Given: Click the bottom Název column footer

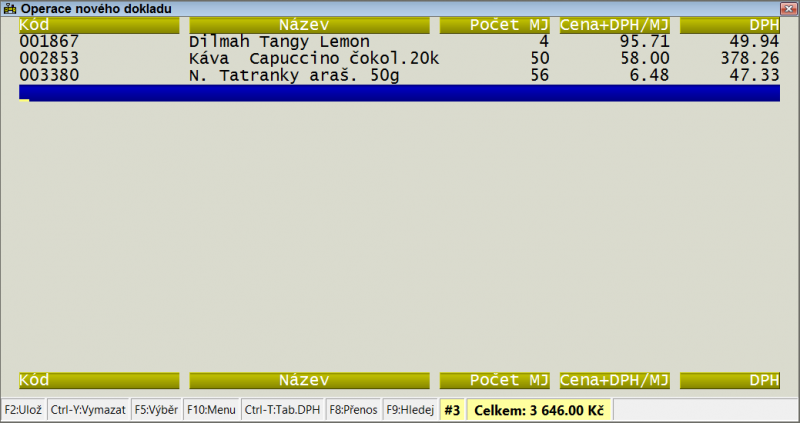Looking at the screenshot, I should click(309, 380).
